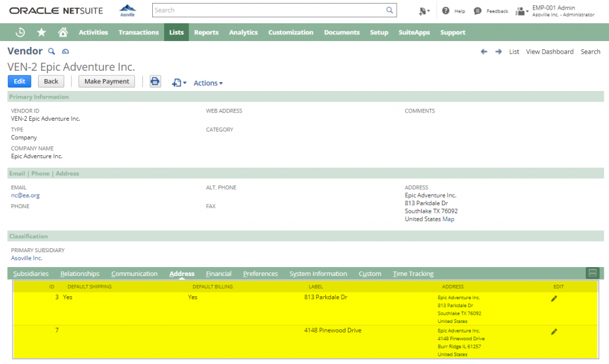Open the View Dashboard link
The image size is (609, 364).
(x=550, y=52)
